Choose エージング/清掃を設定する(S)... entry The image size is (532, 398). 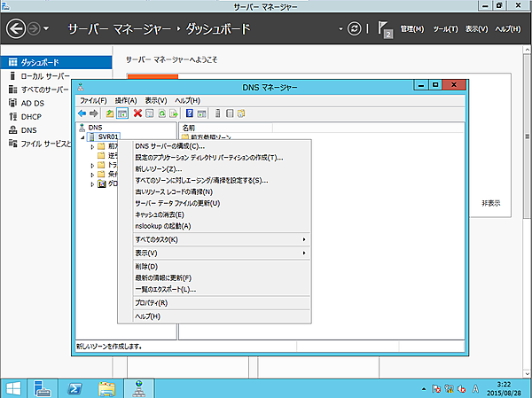point(222,181)
